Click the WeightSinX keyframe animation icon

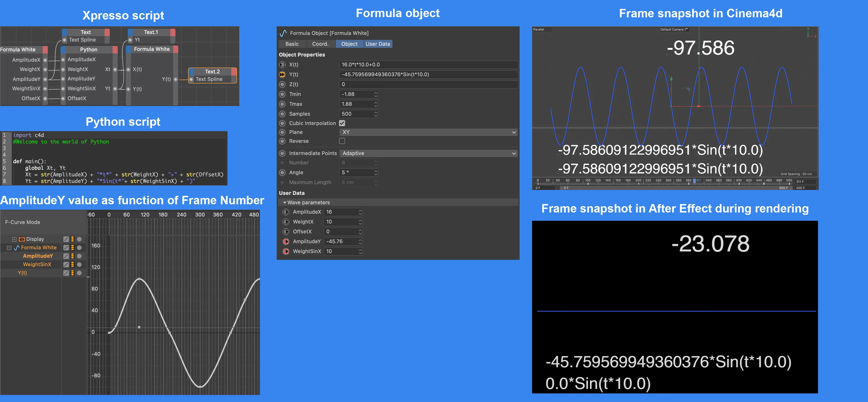tap(286, 251)
